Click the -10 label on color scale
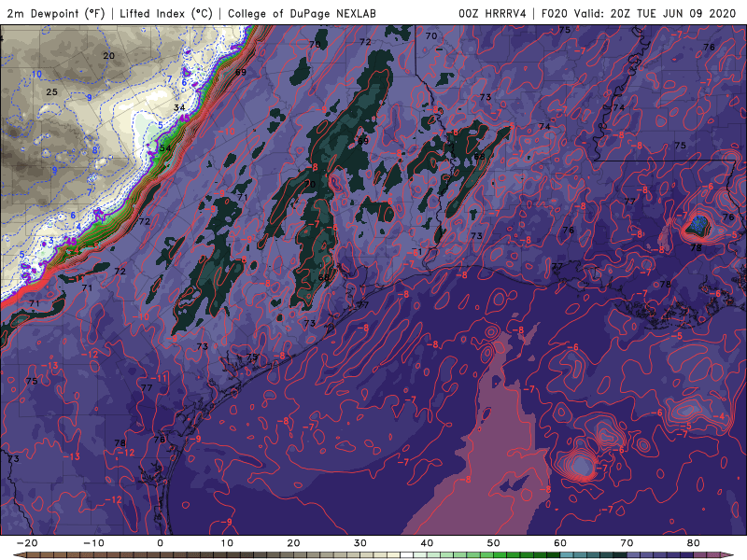 (x=93, y=543)
